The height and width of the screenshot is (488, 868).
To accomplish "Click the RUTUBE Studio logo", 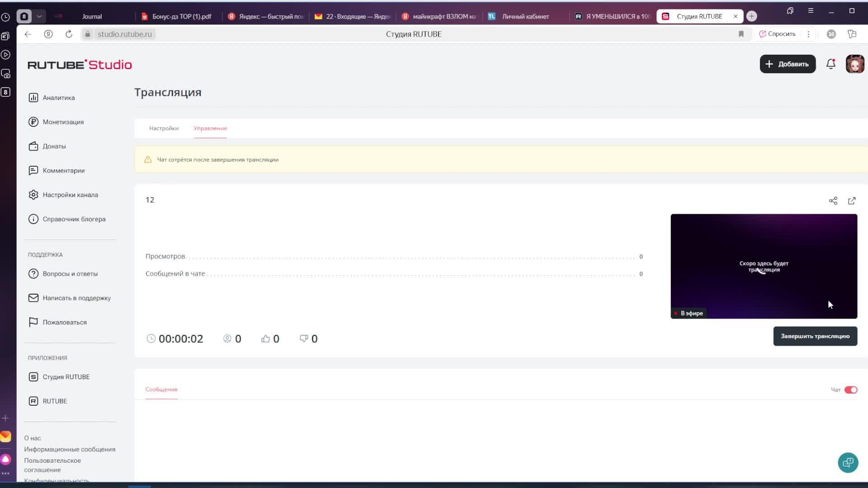I will tap(80, 65).
